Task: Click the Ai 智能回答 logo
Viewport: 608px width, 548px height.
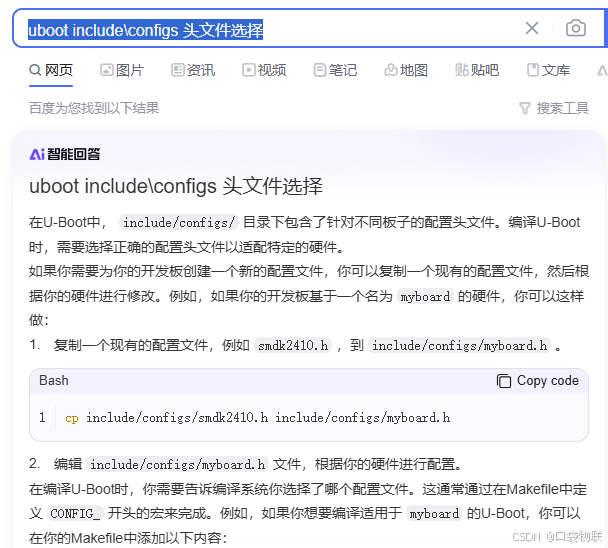Action: (x=65, y=154)
